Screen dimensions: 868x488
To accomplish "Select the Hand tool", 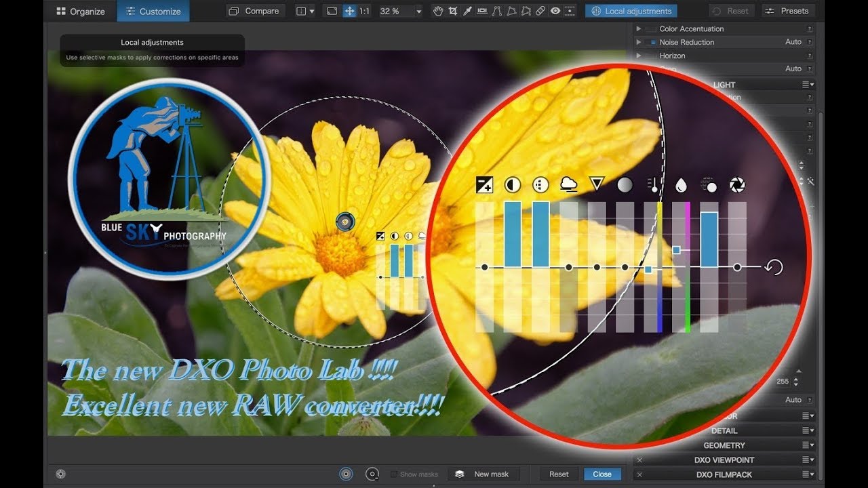I will pos(438,11).
